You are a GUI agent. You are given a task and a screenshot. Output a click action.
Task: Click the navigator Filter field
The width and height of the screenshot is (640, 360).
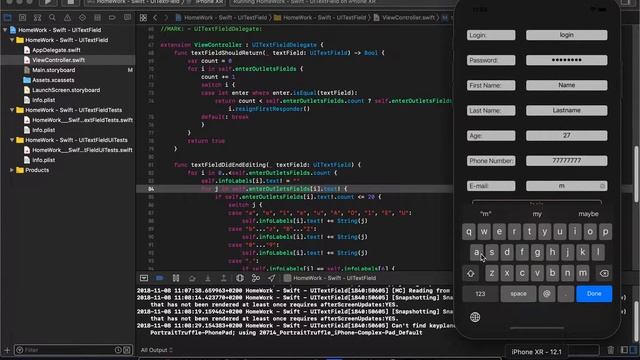pos(72,350)
